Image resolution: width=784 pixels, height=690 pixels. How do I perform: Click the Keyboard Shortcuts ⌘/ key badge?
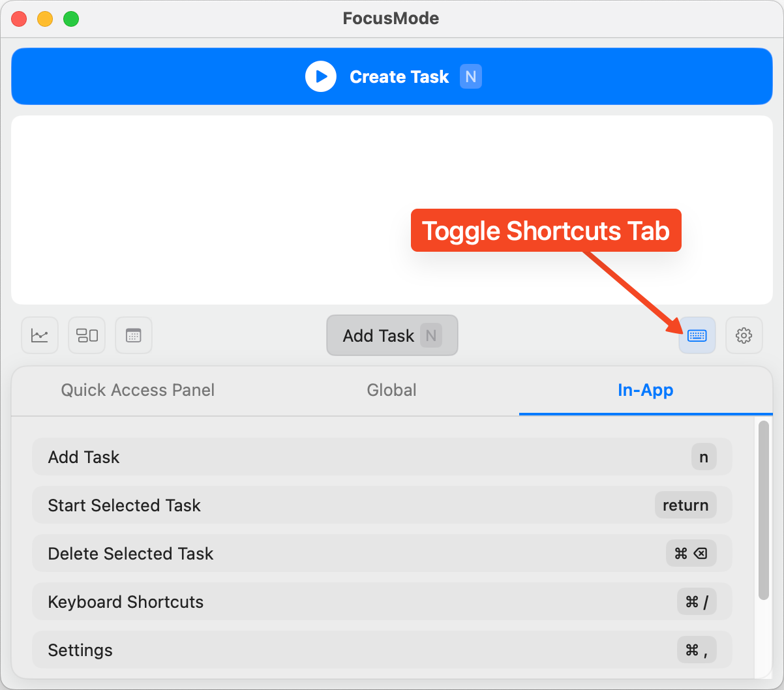pyautogui.click(x=696, y=602)
